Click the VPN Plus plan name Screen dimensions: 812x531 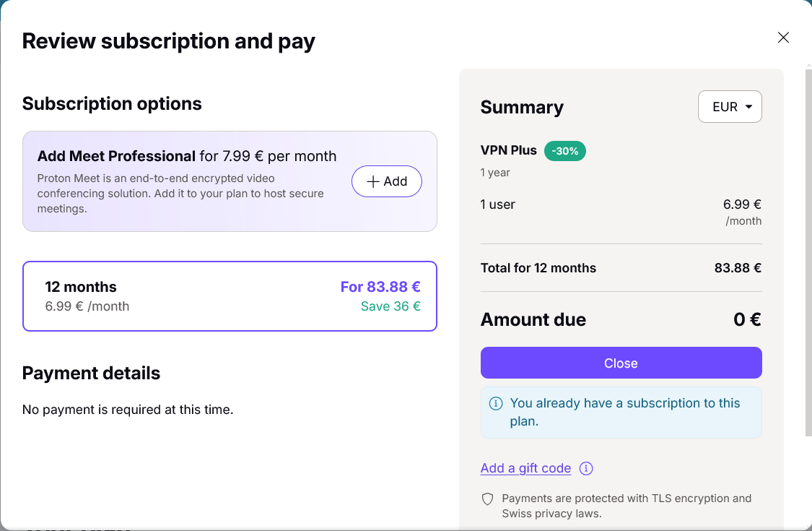tap(509, 150)
